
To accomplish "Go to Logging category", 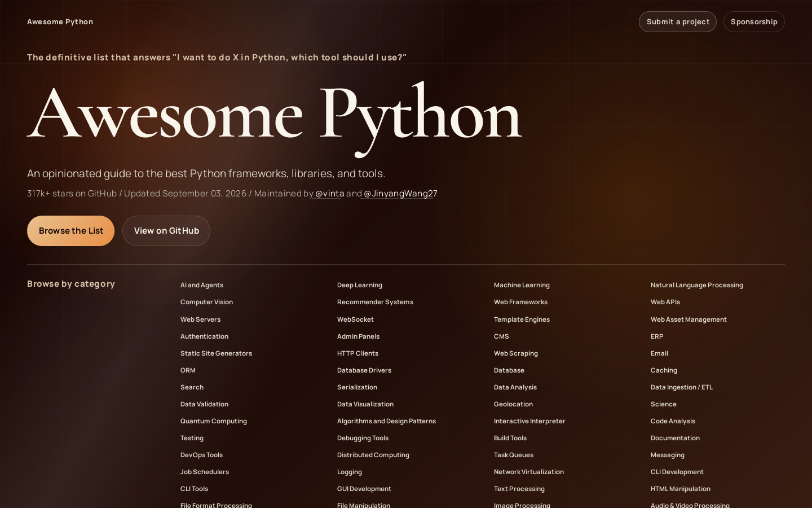I will point(350,472).
